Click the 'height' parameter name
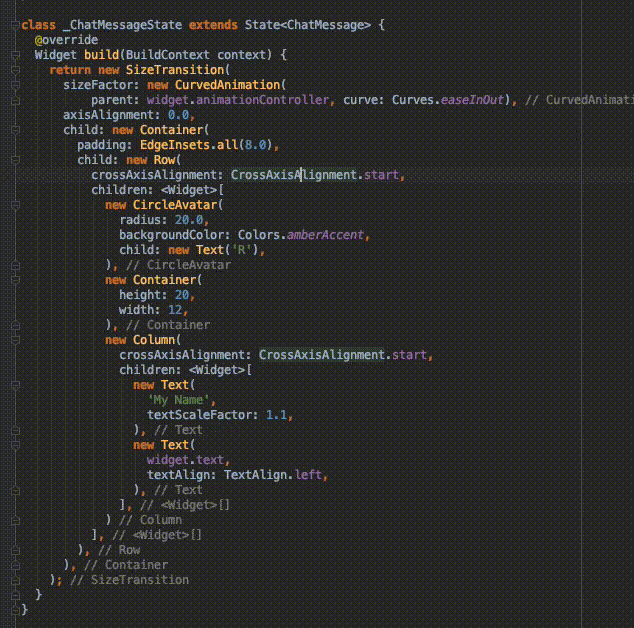634x628 pixels. [140, 295]
